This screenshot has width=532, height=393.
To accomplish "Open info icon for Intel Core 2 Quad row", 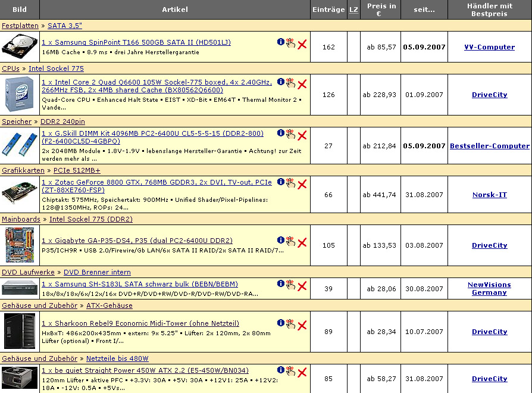I will point(281,82).
